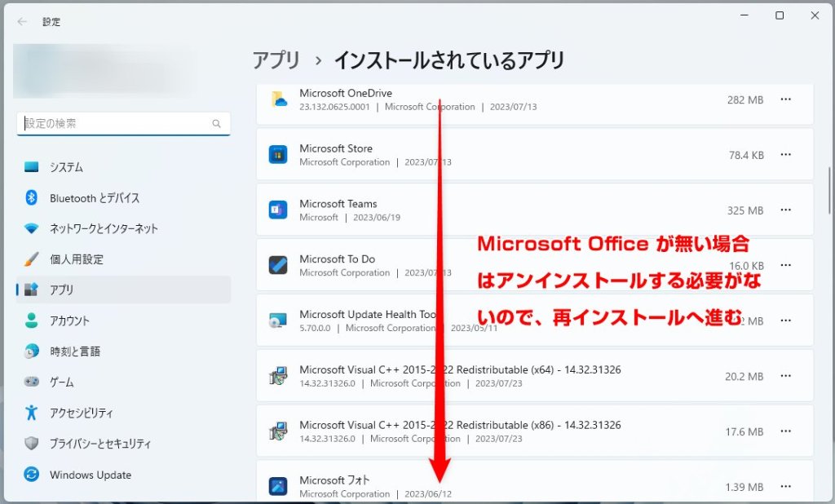Click the 1.39 MB size value
This screenshot has width=835, height=504.
[744, 488]
